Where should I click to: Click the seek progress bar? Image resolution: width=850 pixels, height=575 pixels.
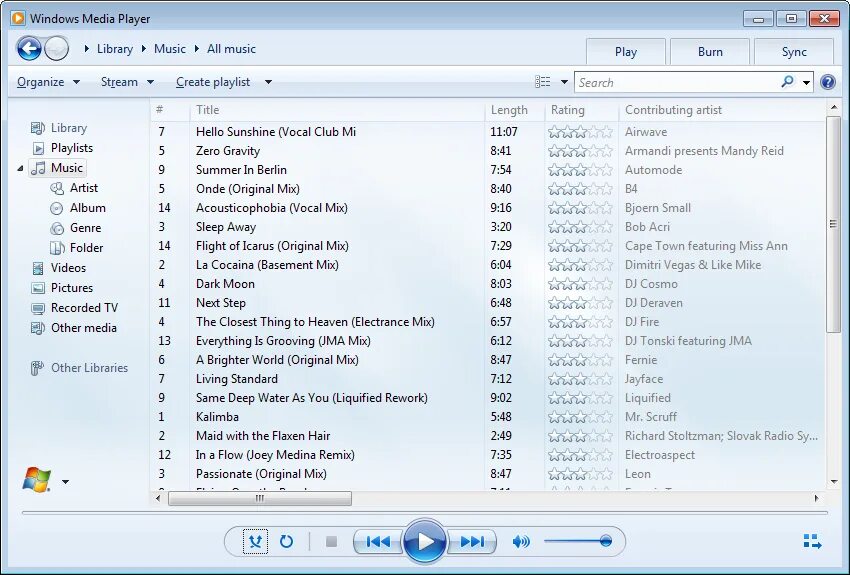point(425,512)
